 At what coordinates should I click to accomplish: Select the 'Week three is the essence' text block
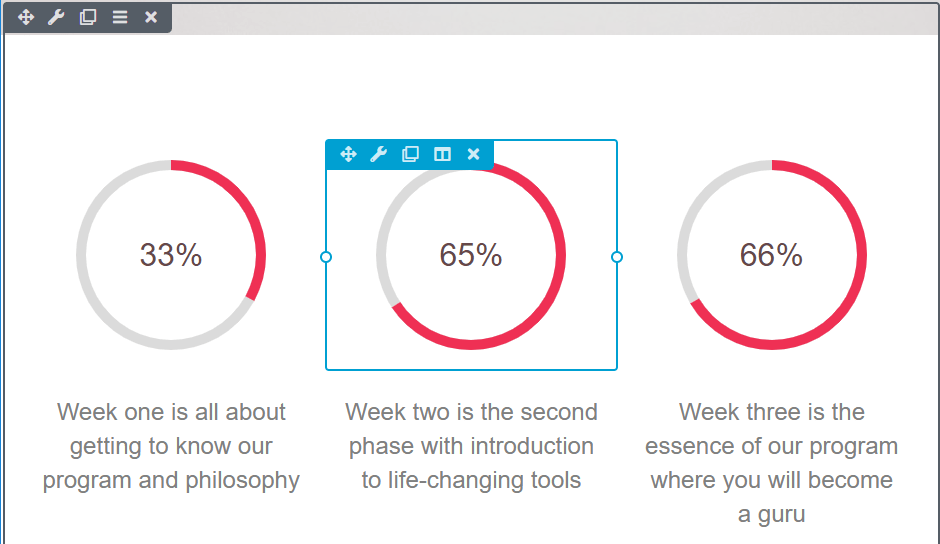772,463
